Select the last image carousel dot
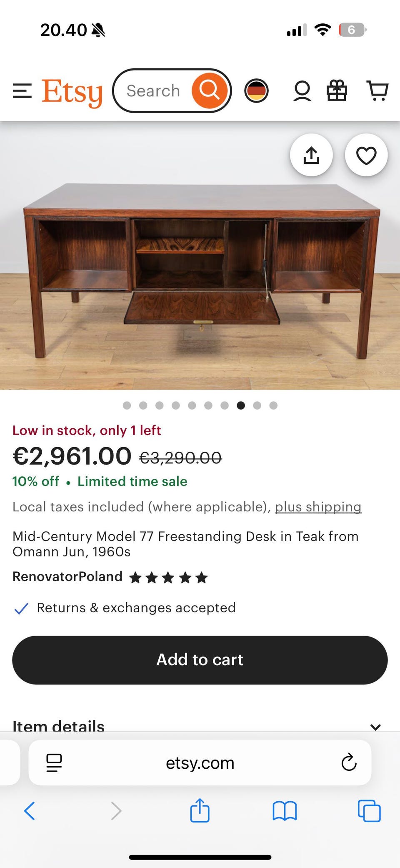This screenshot has width=400, height=868. (x=273, y=405)
